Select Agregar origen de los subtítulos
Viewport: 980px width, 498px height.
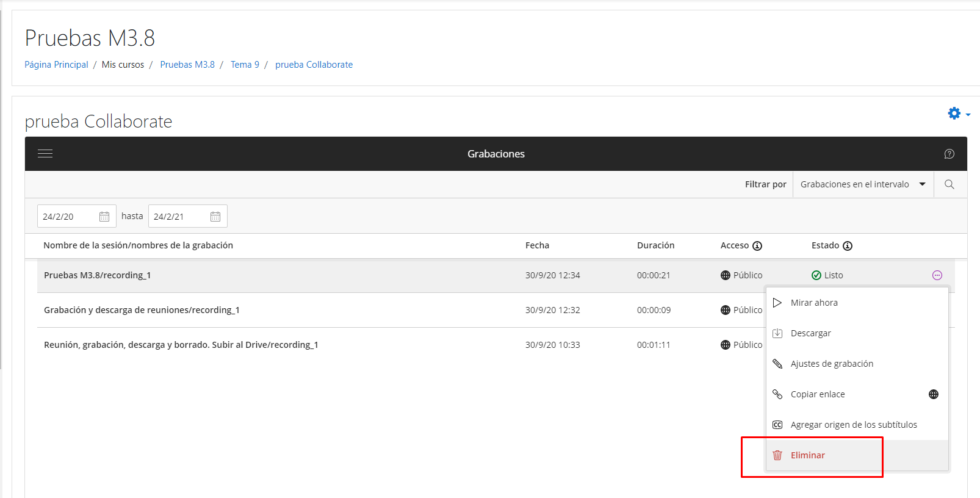tap(853, 425)
